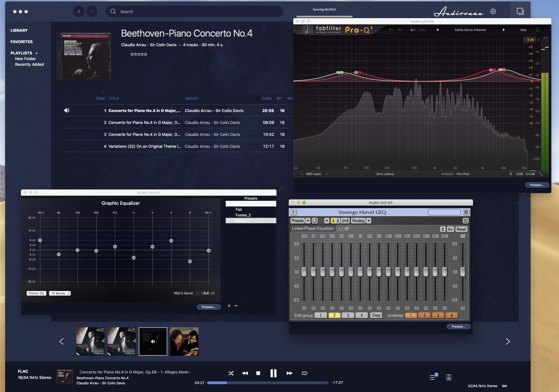559x392 pixels.
Task: Click the mini-player window icon
Action: coord(520,11)
